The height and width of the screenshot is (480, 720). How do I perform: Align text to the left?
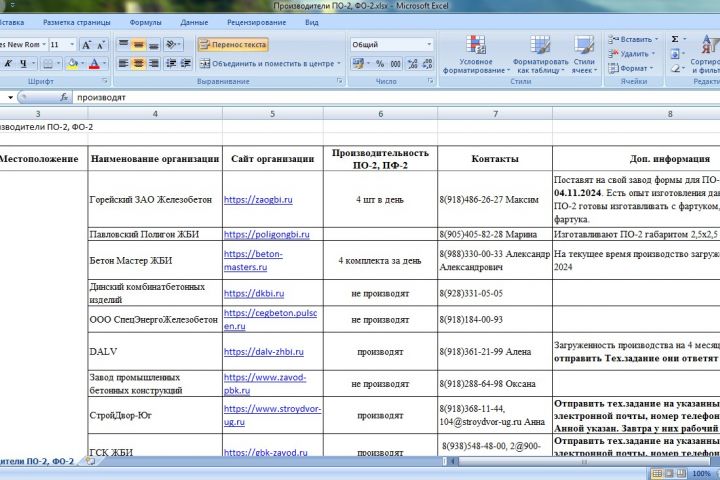coord(124,63)
